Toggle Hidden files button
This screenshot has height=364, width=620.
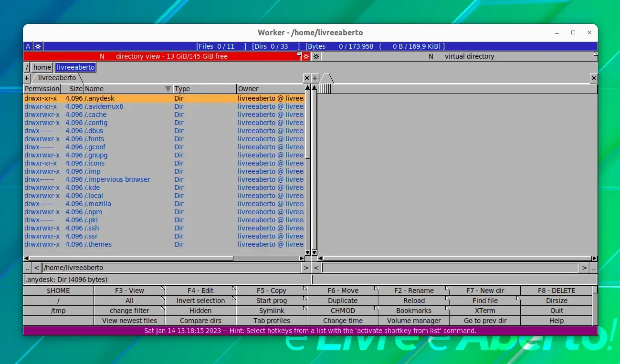pos(200,311)
